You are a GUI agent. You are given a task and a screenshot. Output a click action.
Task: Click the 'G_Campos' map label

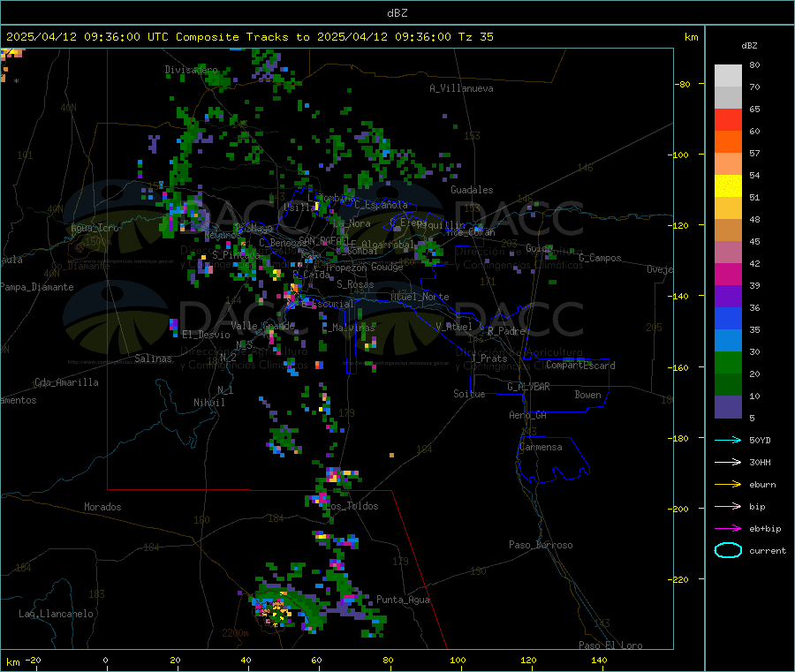point(600,258)
